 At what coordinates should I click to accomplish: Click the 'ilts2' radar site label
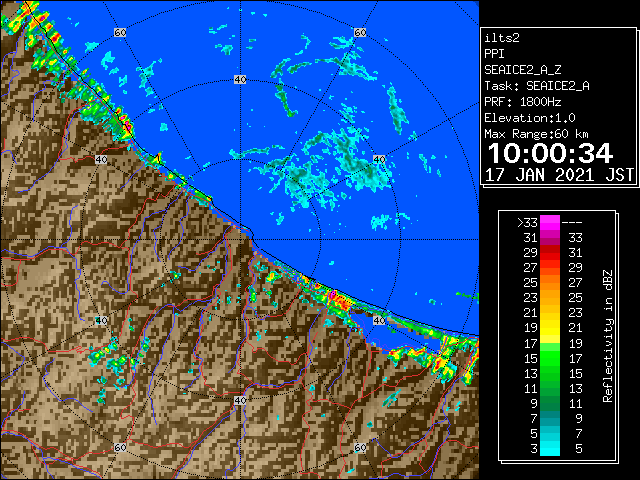(502, 38)
